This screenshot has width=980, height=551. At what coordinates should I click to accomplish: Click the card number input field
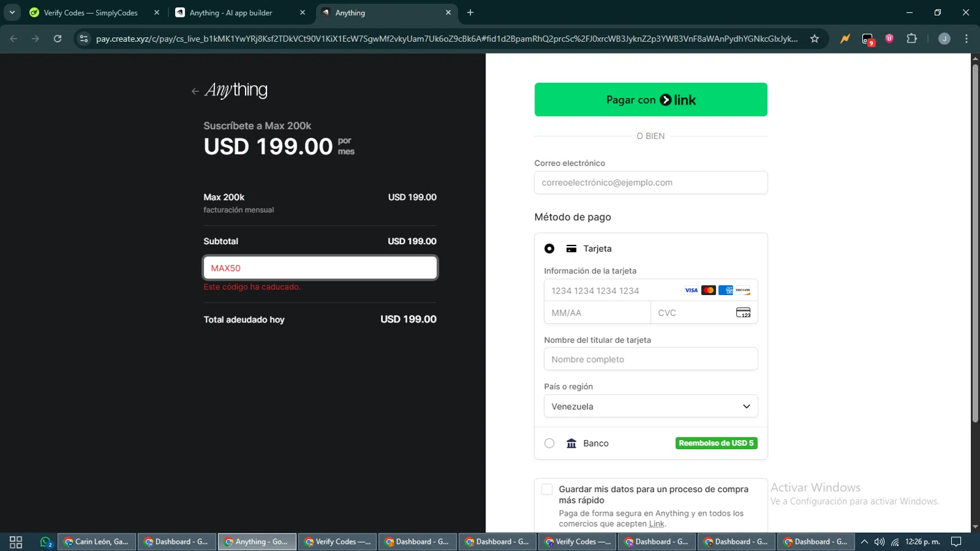coord(651,291)
